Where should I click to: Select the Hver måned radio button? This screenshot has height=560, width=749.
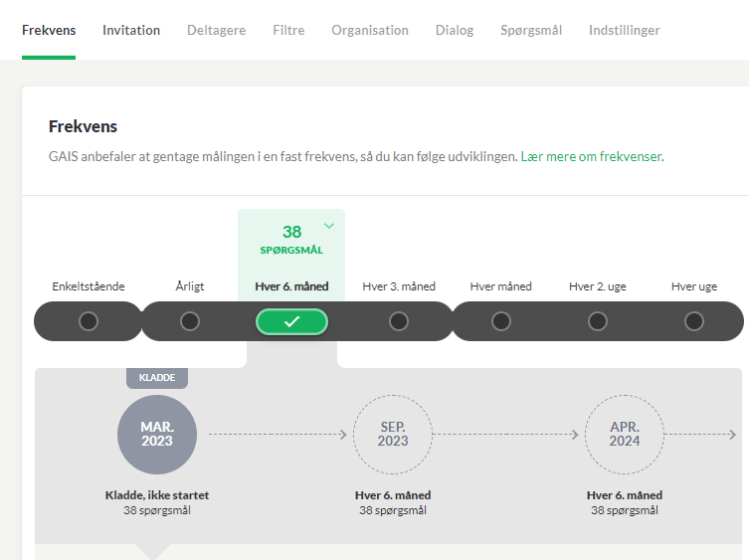(x=501, y=321)
